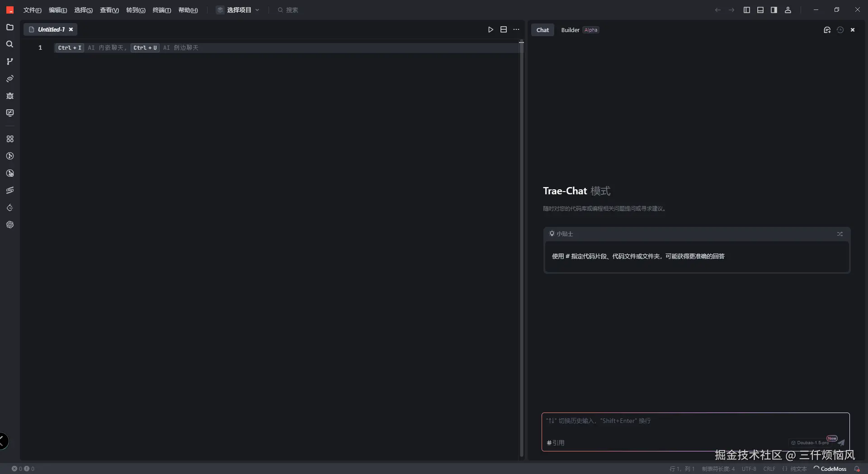Click the #引用 reference button

tap(556, 443)
